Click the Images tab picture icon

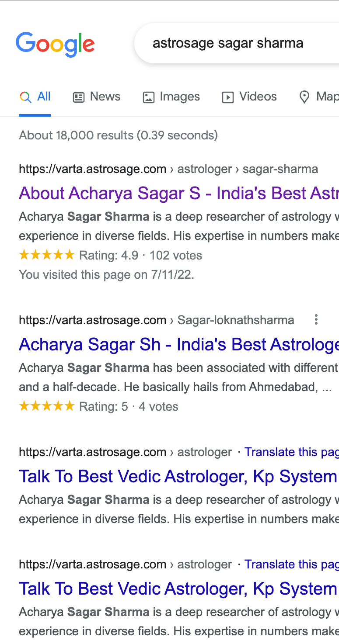[x=149, y=97]
